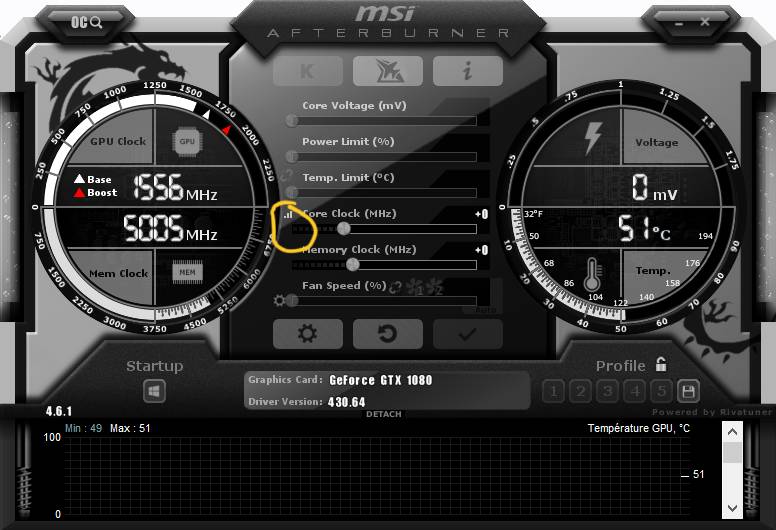This screenshot has width=776, height=530.
Task: Click the GPU chip icon on gauge
Action: (x=187, y=142)
